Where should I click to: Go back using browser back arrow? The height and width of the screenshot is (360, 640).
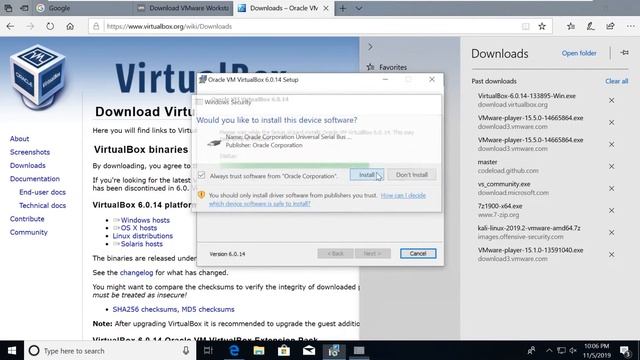tap(10, 27)
